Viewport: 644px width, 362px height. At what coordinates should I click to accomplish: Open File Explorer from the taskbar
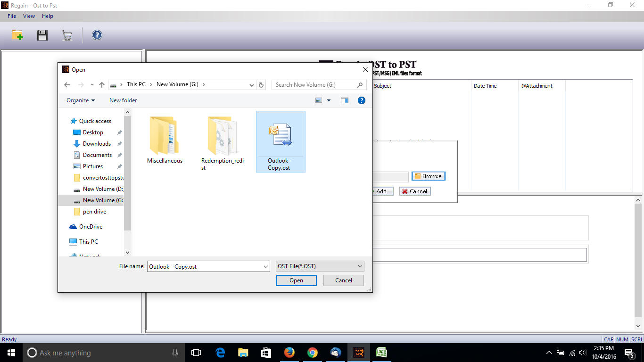pyautogui.click(x=243, y=353)
